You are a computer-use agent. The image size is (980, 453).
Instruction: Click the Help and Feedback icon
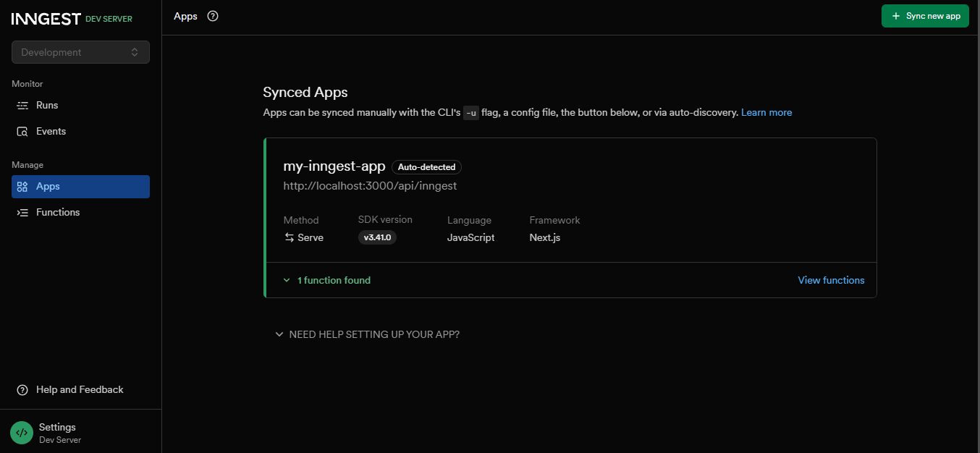point(22,390)
